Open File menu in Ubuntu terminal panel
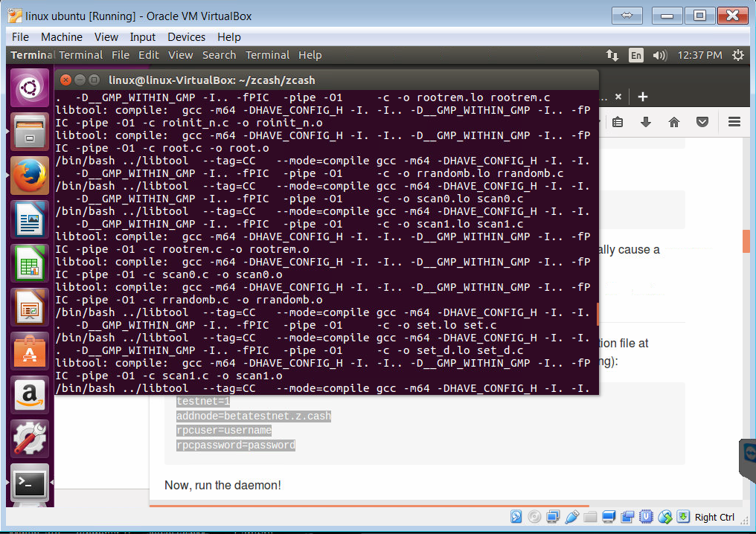 121,56
